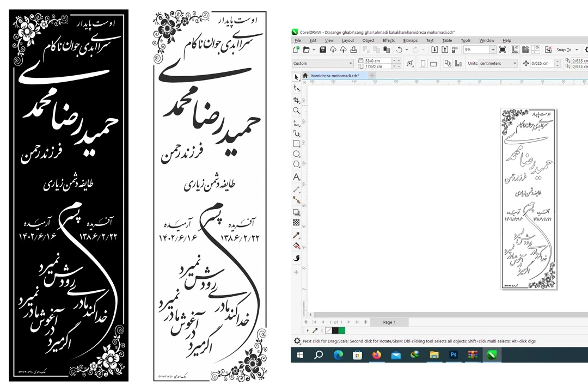Pick the Ellipse tool
The image size is (588, 392).
pyautogui.click(x=296, y=154)
